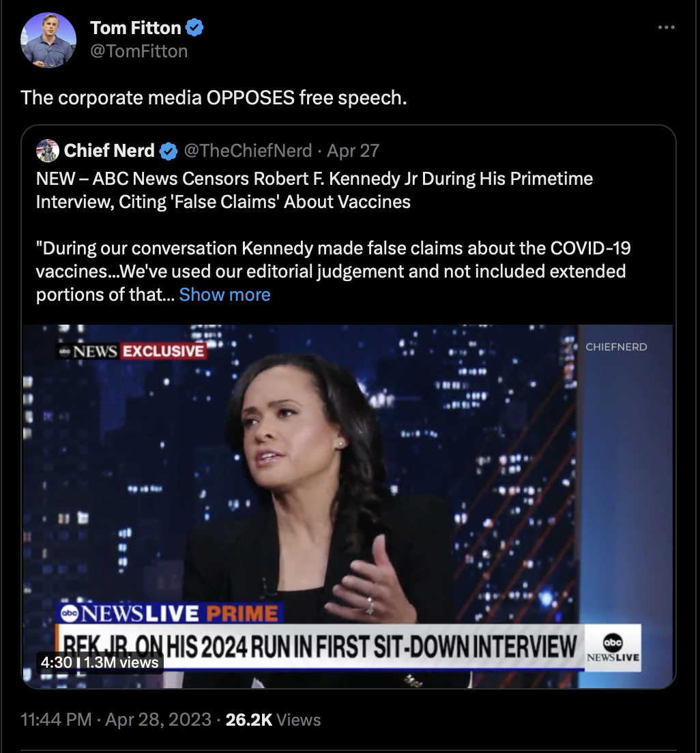700x753 pixels.
Task: Click the Chief Nerd avatar icon
Action: click(48, 150)
